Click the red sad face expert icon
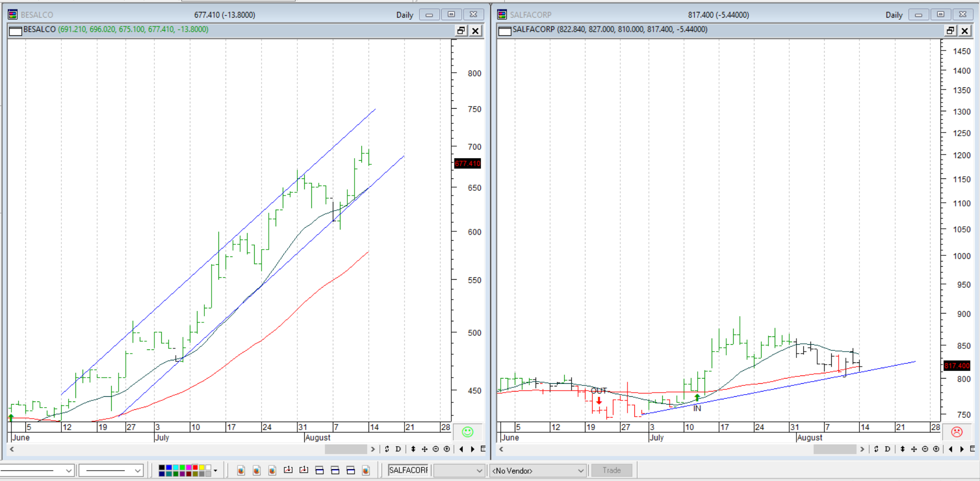 pyautogui.click(x=957, y=432)
